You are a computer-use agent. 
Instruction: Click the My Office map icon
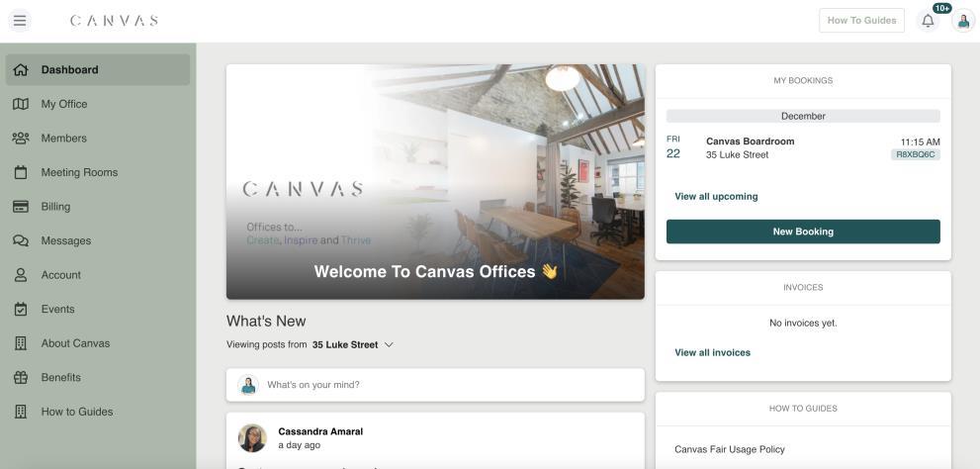[21, 104]
